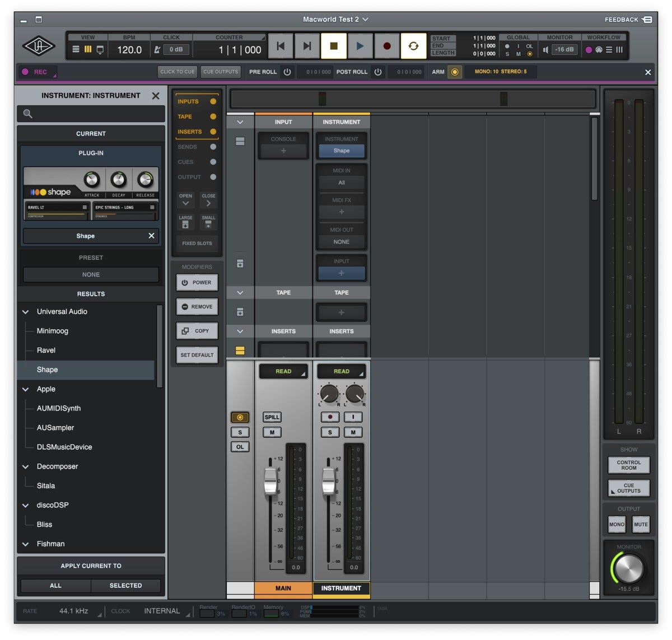Click the SET DEFAULT button
This screenshot has width=672, height=640.
(197, 355)
